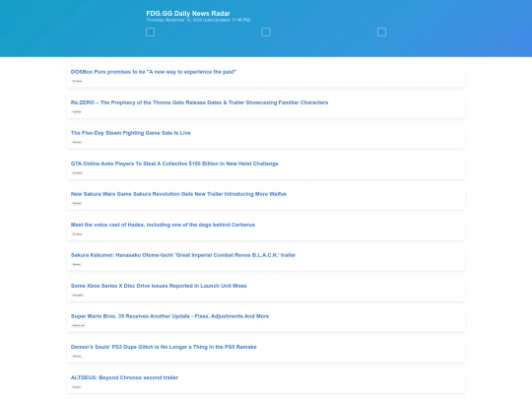The height and width of the screenshot is (399, 532).
Task: Click the source tag under the Xbox Series X headline
Action: (x=78, y=295)
